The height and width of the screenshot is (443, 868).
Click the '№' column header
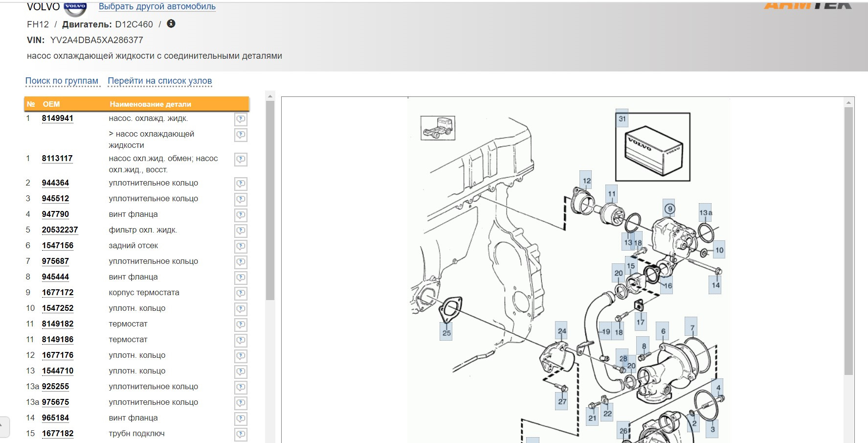[x=31, y=104]
